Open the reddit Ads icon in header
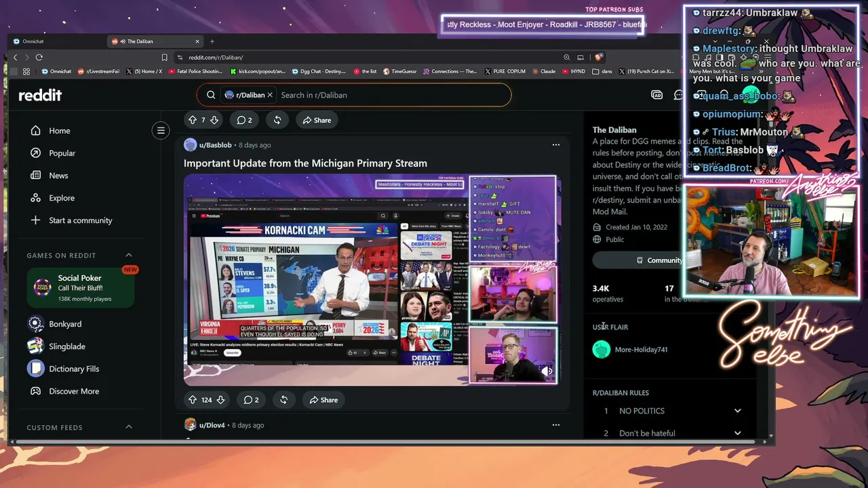 tap(656, 95)
